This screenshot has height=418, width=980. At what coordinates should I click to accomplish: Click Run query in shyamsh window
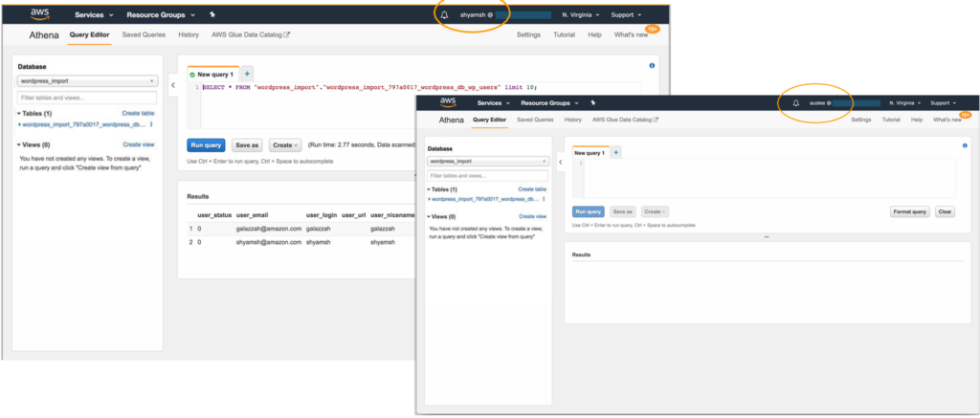point(207,145)
